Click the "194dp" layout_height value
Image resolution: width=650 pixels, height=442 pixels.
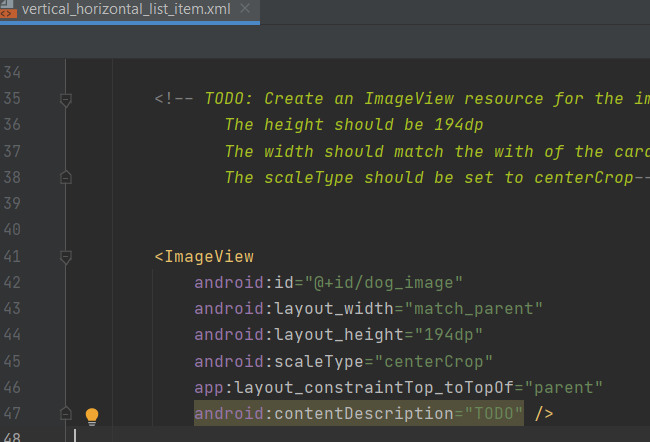449,335
